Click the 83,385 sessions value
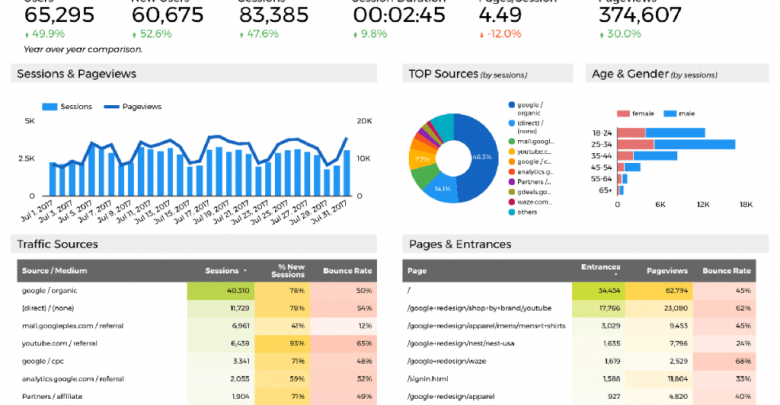Screen dimensions: 780x405 pyautogui.click(x=274, y=15)
